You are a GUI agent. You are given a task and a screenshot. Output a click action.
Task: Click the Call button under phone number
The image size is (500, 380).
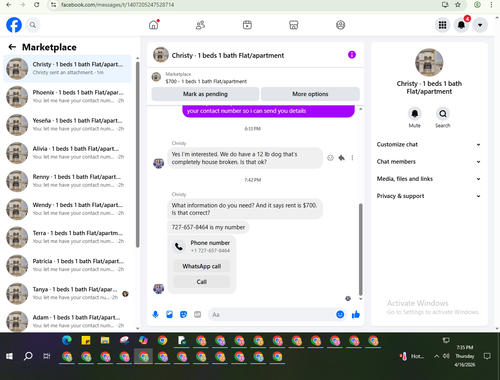click(202, 282)
